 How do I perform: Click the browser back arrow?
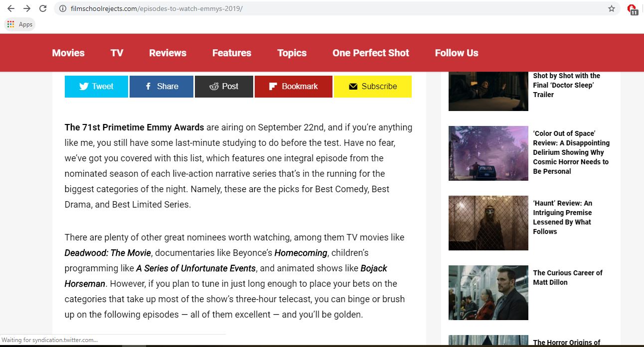(x=10, y=8)
